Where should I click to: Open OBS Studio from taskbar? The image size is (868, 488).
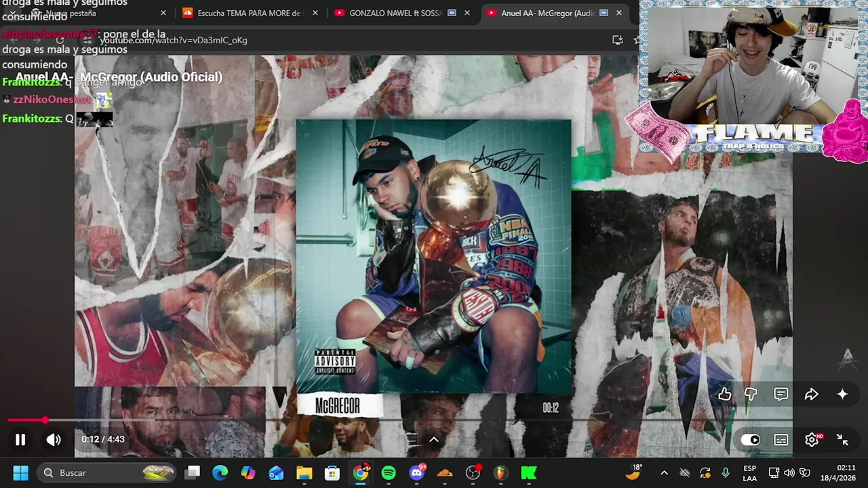coord(473,472)
